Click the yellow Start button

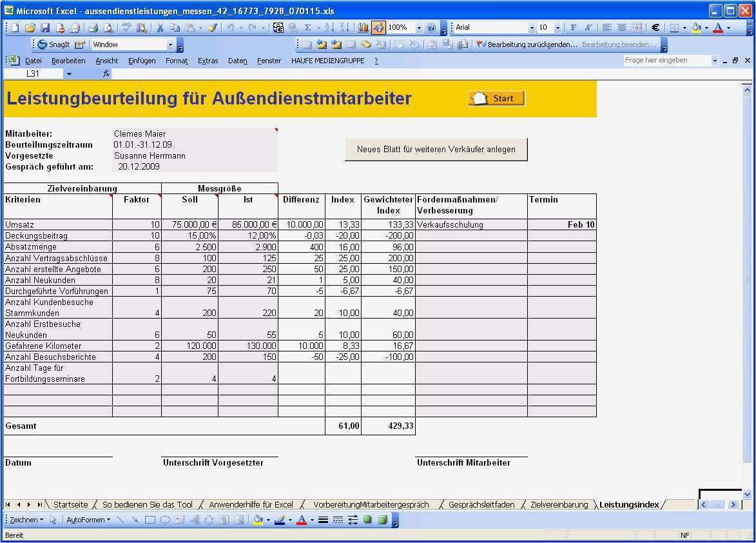[x=497, y=99]
